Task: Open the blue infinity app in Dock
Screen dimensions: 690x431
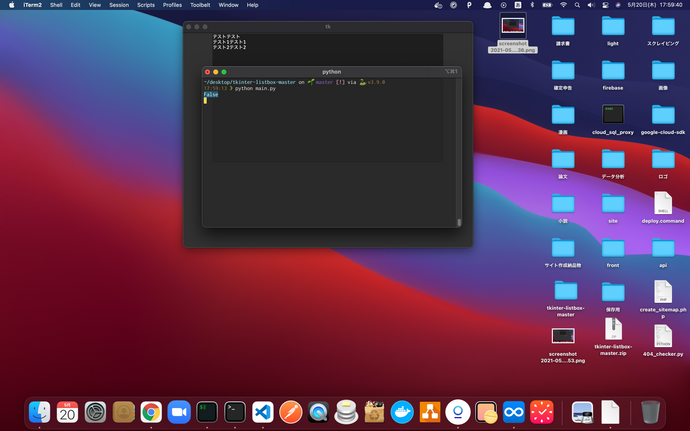Action: point(514,413)
